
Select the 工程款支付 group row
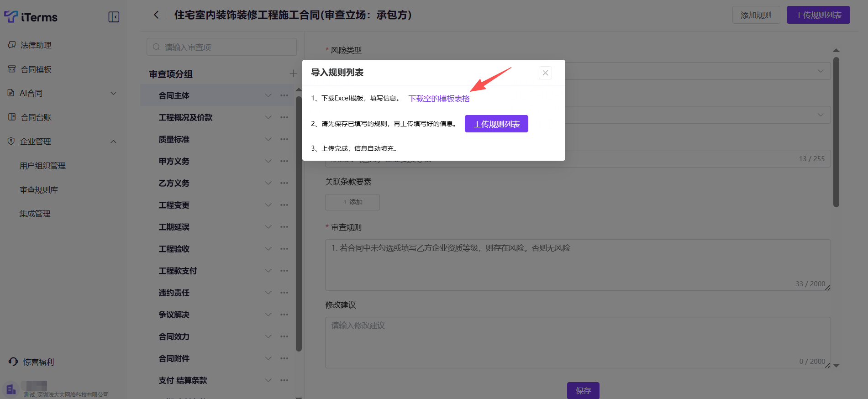click(217, 271)
